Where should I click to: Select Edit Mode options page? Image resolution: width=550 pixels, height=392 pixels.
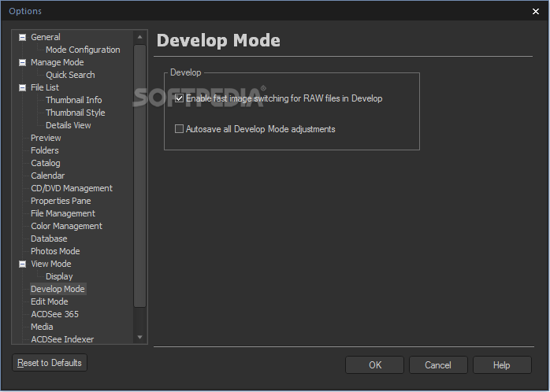[x=49, y=301]
